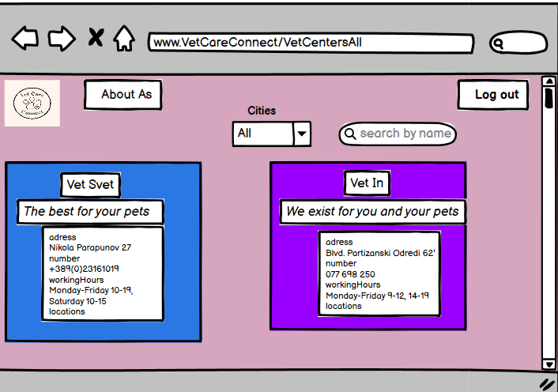Click the browser forward arrow
The width and height of the screenshot is (558, 392).
tap(62, 38)
